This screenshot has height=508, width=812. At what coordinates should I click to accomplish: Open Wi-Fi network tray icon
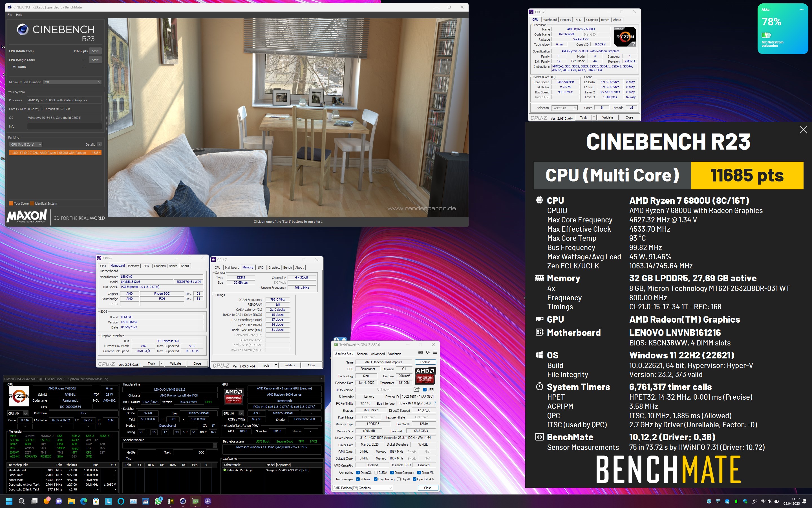tap(763, 501)
